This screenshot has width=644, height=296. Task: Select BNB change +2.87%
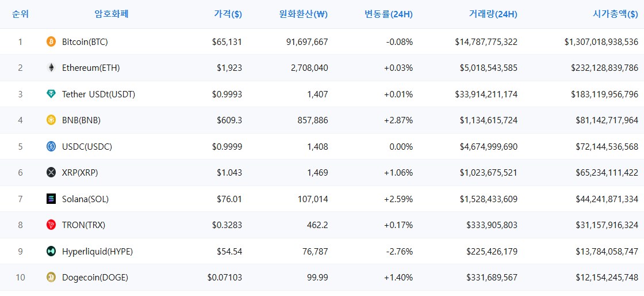pos(398,120)
